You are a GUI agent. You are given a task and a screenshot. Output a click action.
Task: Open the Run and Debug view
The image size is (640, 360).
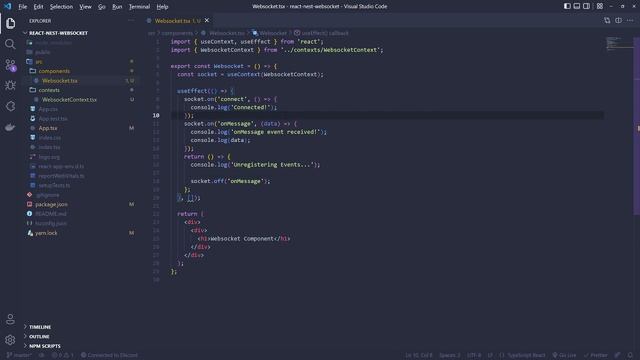click(10, 85)
